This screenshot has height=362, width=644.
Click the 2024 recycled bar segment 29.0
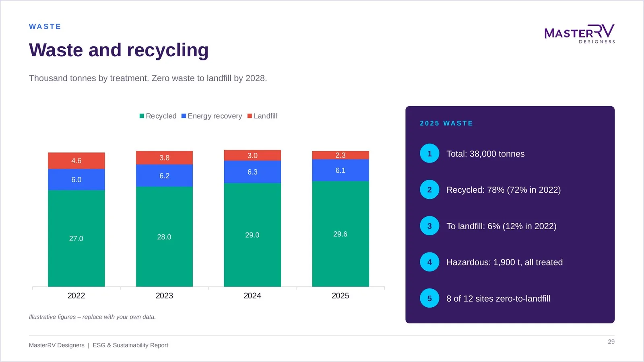click(252, 235)
